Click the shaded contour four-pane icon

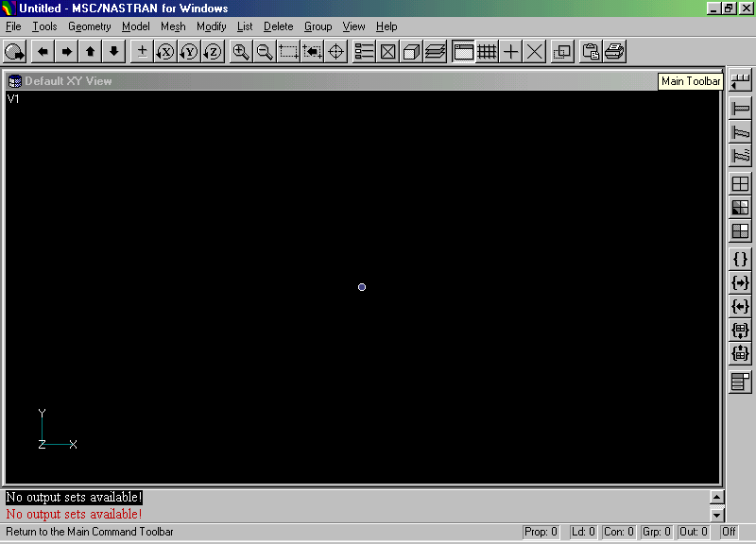(740, 207)
